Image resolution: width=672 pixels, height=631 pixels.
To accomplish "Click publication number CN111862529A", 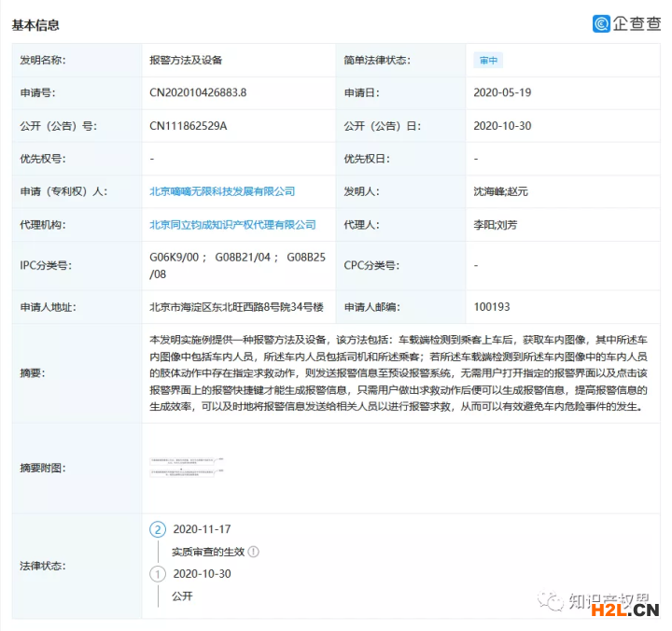I will tap(189, 126).
